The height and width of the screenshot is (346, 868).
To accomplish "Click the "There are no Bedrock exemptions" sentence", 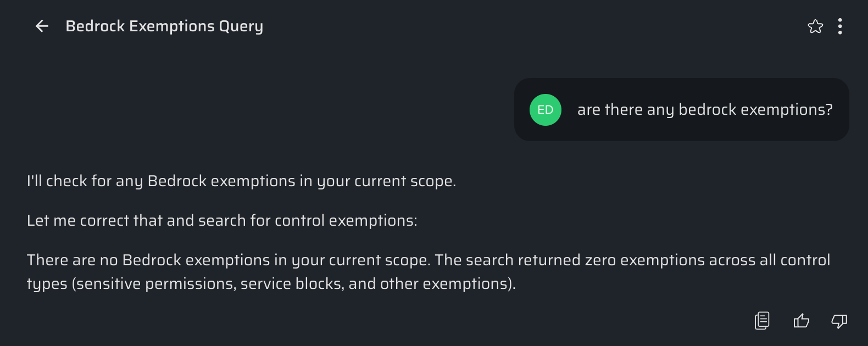I will pos(228,260).
